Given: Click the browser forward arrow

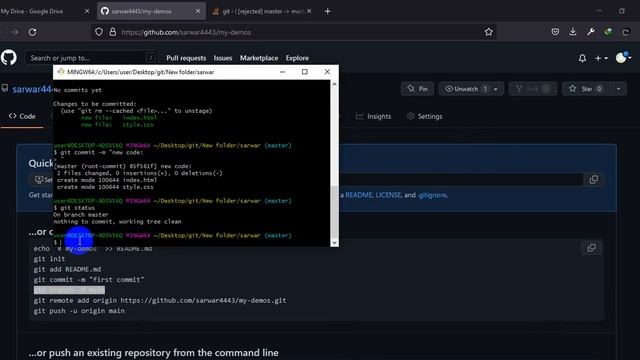Looking at the screenshot, I should click(15, 32).
